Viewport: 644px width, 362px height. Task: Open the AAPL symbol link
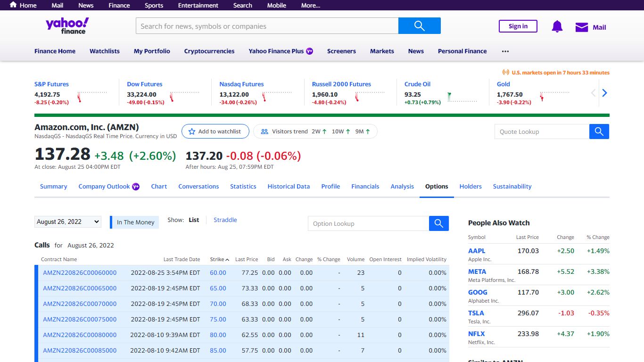(x=476, y=251)
